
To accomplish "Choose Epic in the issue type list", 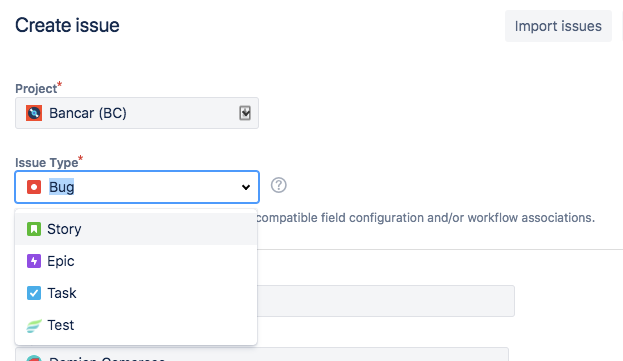I will coord(136,261).
